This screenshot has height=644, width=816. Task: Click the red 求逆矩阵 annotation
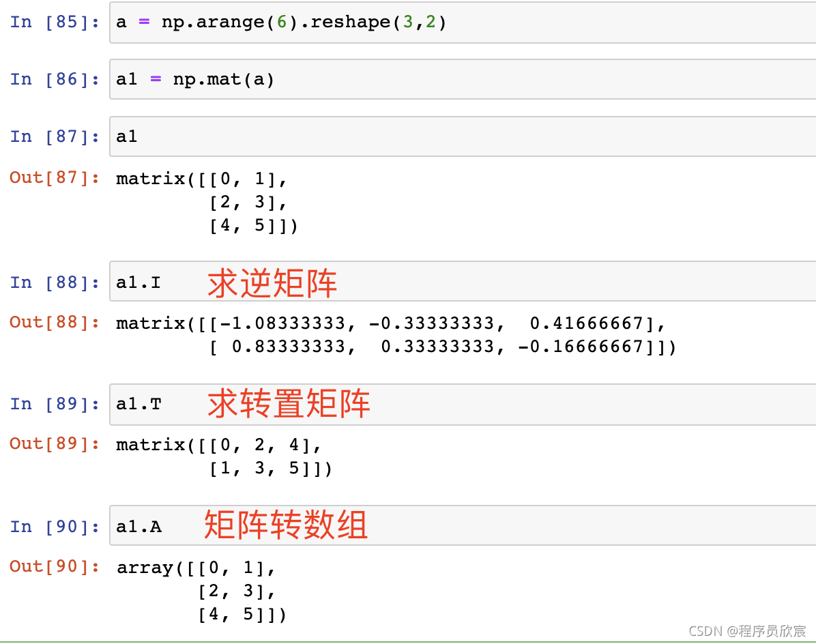[272, 283]
